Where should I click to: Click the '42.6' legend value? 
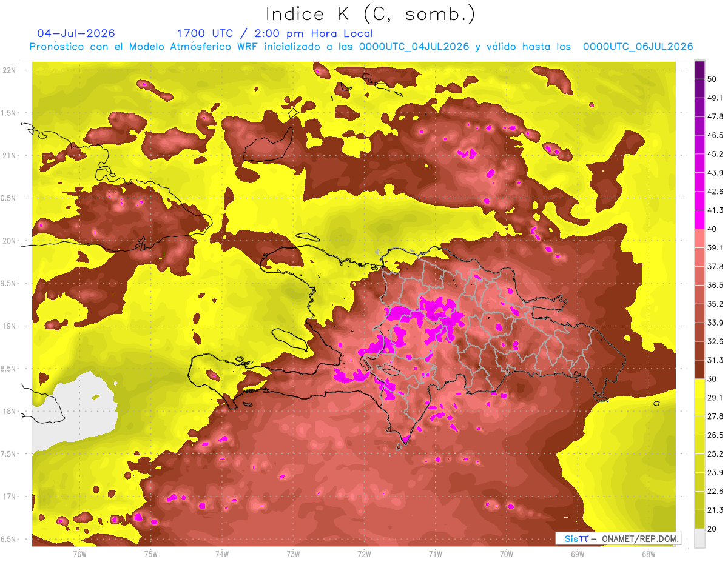(x=715, y=192)
